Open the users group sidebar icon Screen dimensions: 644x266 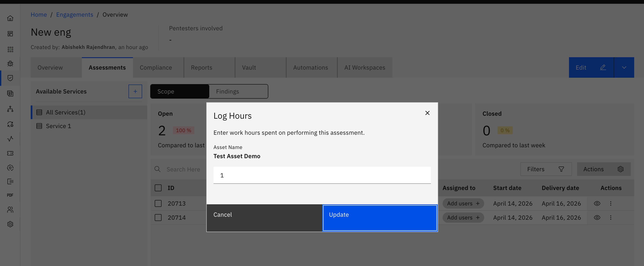(x=10, y=210)
